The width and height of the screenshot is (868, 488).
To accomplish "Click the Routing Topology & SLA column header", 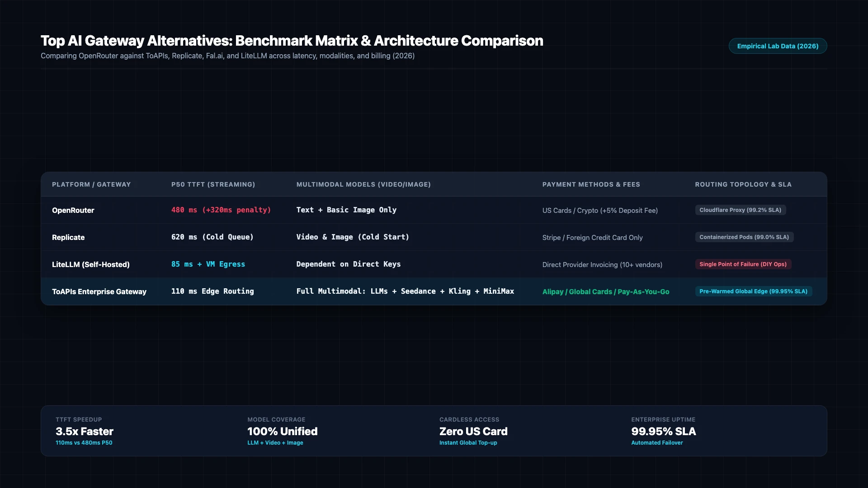I will click(743, 184).
